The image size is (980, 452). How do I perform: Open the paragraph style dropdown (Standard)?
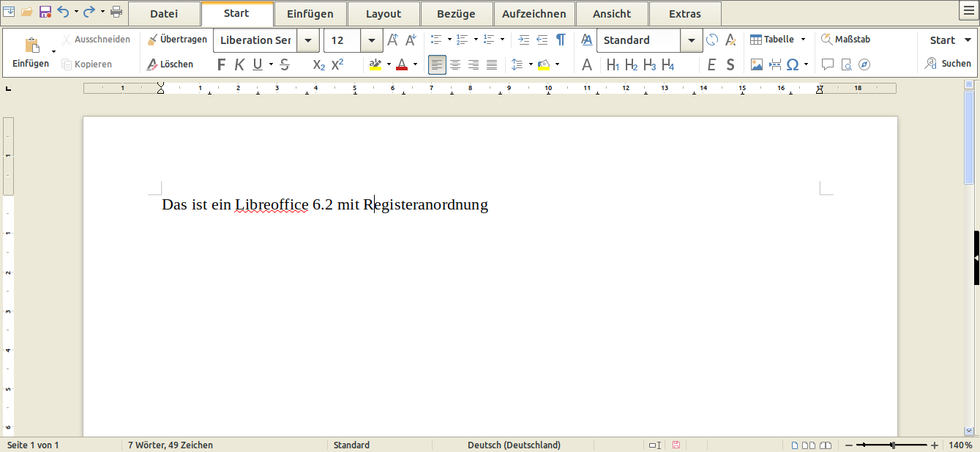point(692,40)
